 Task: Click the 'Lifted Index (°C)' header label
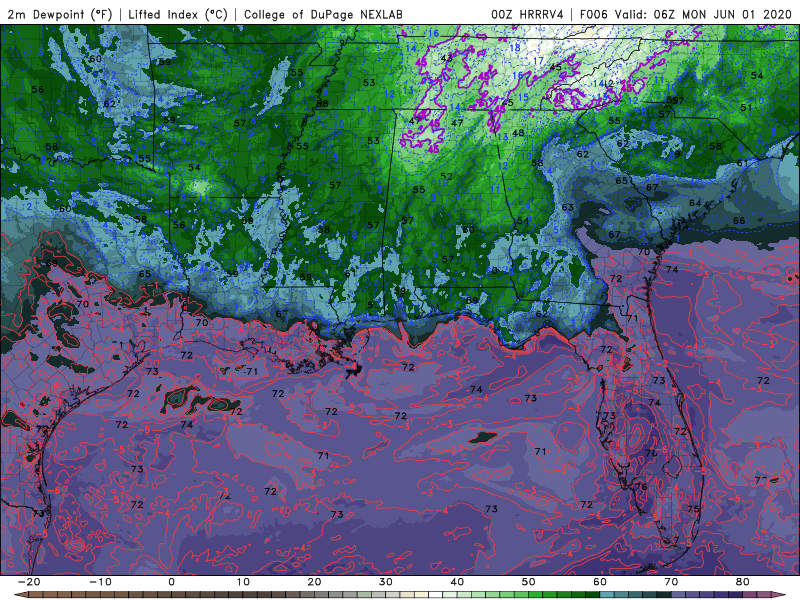point(178,14)
